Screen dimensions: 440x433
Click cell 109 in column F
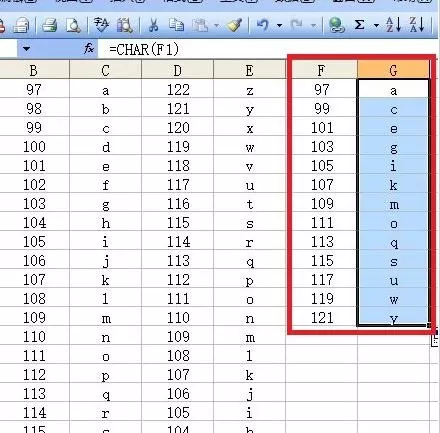click(x=322, y=203)
